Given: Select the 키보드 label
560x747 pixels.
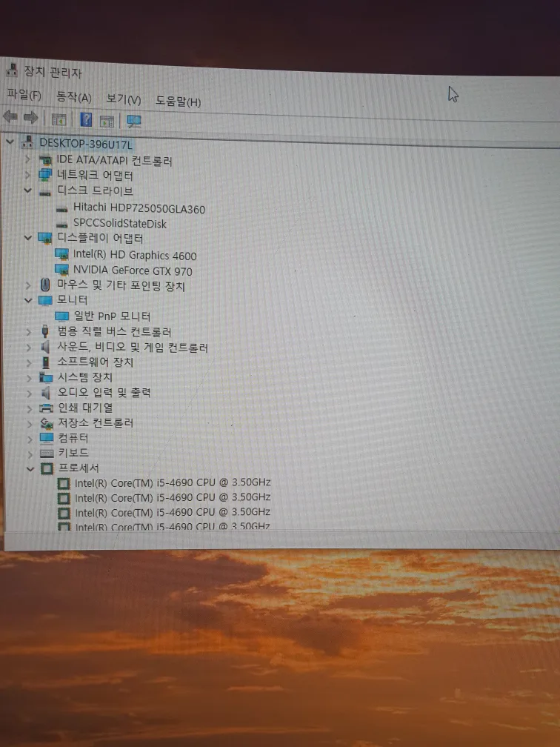Looking at the screenshot, I should pos(73,453).
